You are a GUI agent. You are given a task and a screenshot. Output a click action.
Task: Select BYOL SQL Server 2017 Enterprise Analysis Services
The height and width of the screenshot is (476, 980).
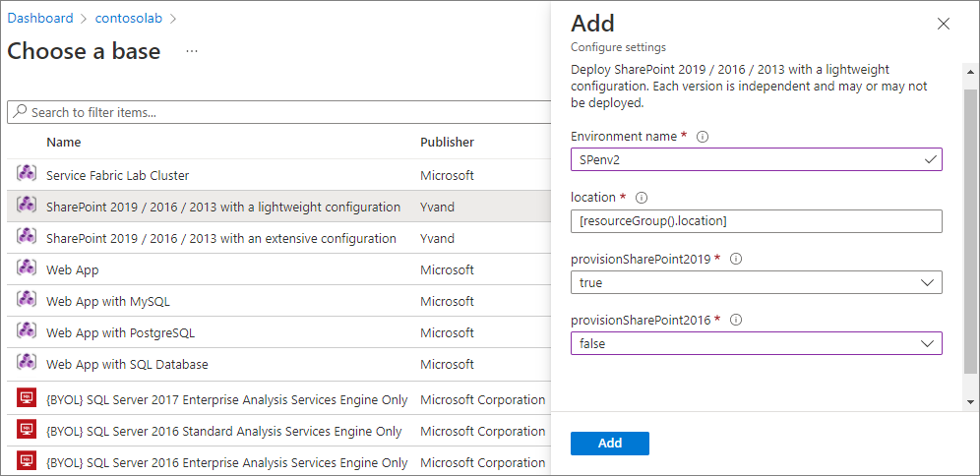[x=227, y=399]
